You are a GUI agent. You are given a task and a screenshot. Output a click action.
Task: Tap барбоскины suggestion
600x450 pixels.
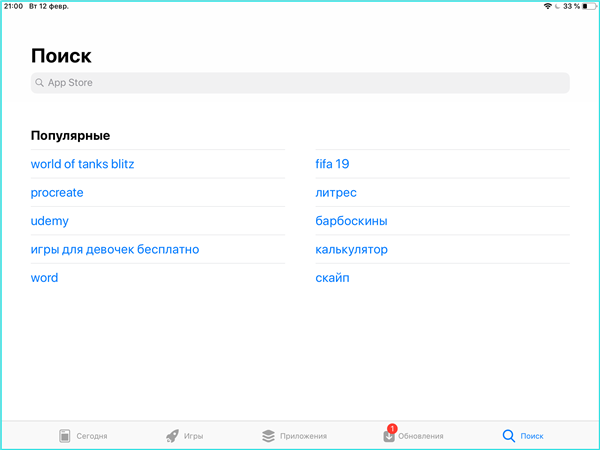tap(351, 221)
